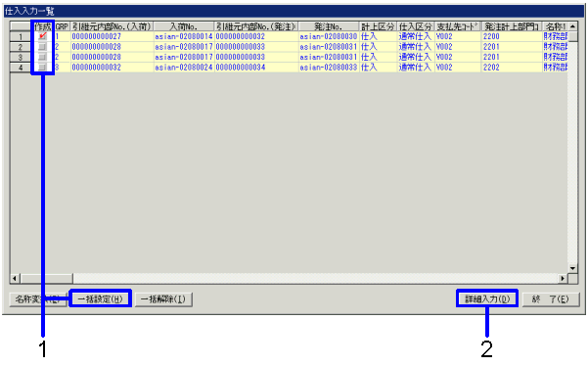Screen dimensions: 588x366
Task: Click the right arrow of horizontal scrollbar
Action: point(563,278)
